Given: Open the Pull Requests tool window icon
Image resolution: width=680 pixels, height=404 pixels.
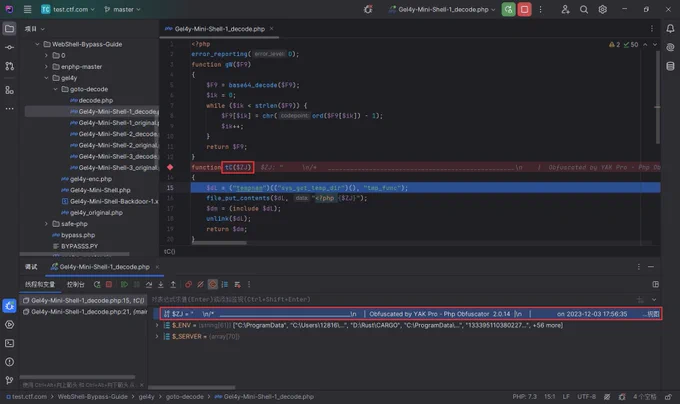Looking at the screenshot, I should pos(9,66).
